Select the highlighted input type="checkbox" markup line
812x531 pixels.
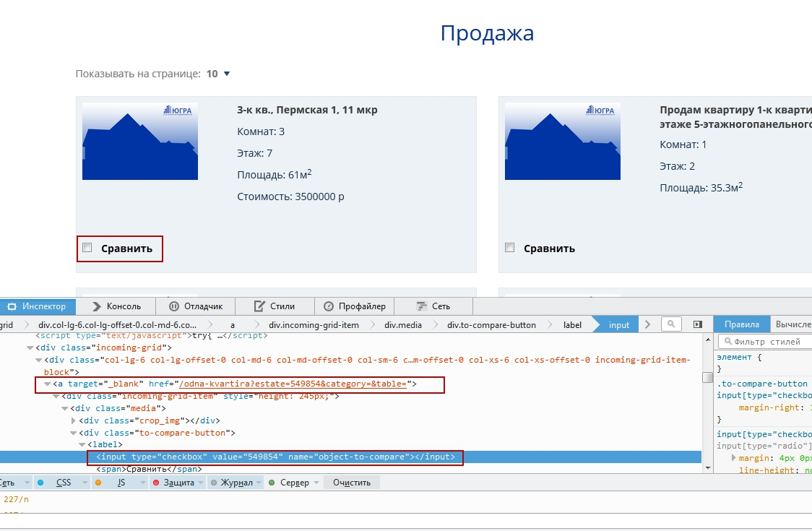tap(275, 457)
